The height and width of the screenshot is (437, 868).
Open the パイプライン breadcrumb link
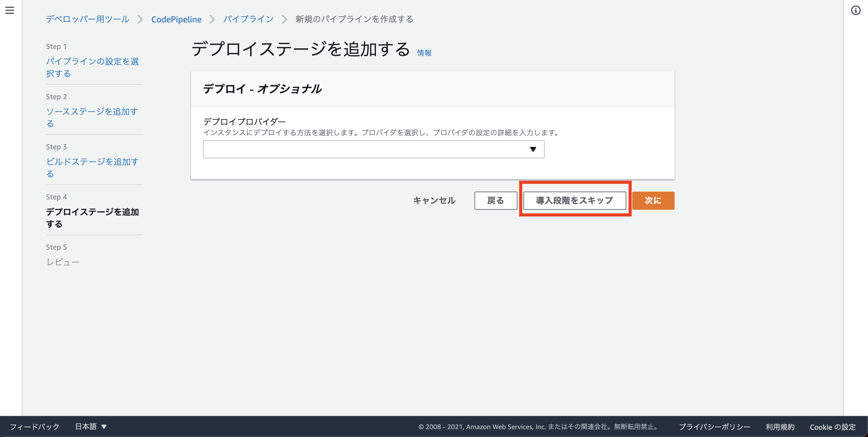(248, 19)
